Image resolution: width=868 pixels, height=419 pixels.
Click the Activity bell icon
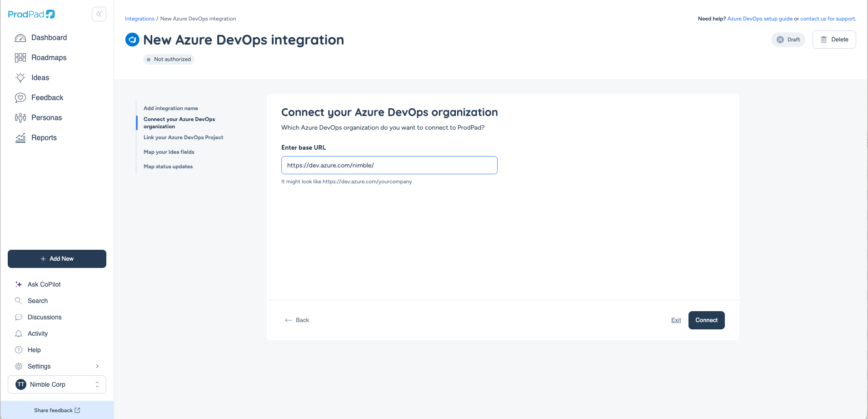point(19,333)
